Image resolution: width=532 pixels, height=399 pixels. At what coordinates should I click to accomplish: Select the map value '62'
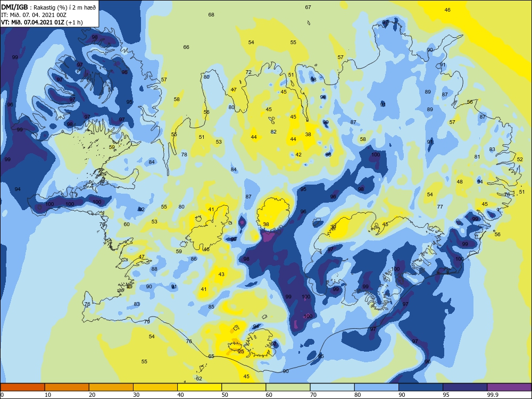(x=199, y=378)
